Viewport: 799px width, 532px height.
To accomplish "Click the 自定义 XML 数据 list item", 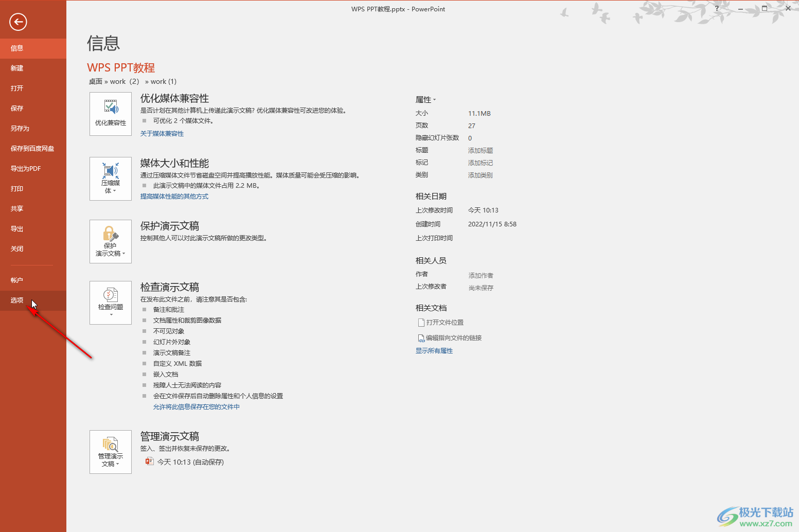I will point(177,364).
